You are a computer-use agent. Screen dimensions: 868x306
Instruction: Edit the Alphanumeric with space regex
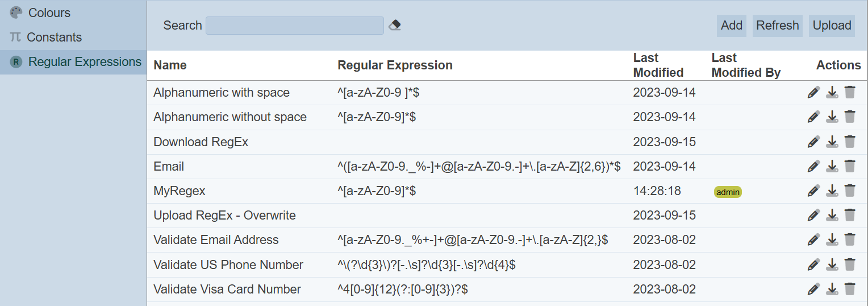pyautogui.click(x=813, y=93)
